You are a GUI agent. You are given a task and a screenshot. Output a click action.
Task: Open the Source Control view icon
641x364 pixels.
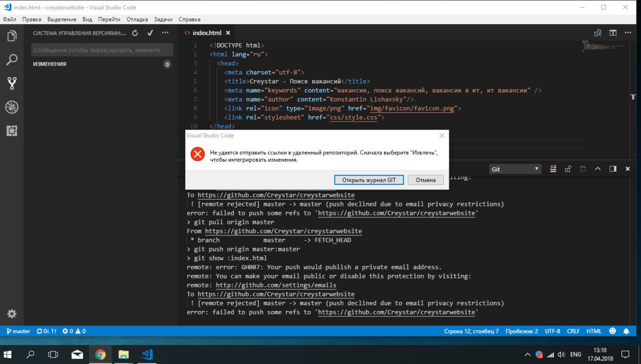click(12, 83)
